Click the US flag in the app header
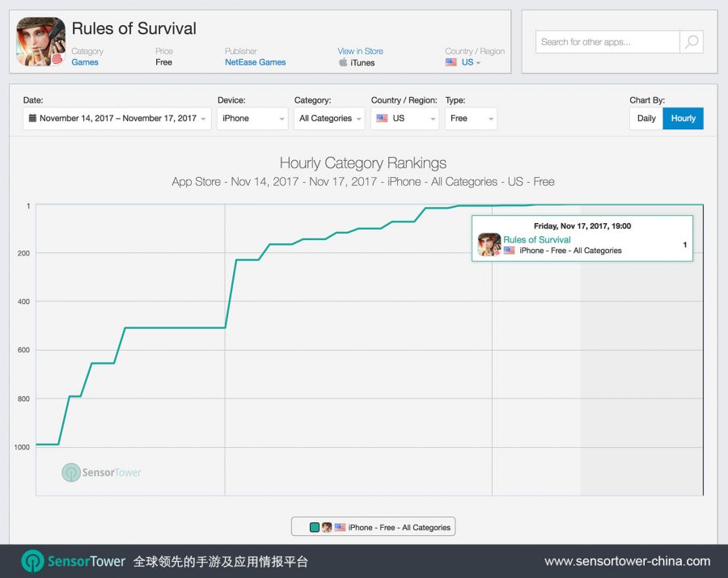The width and height of the screenshot is (728, 578). click(451, 62)
